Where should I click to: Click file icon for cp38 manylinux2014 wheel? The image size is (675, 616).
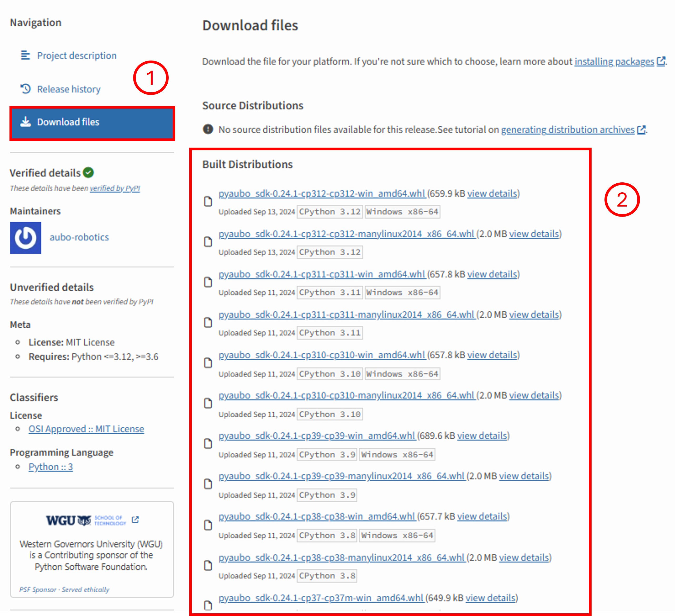coord(208,566)
